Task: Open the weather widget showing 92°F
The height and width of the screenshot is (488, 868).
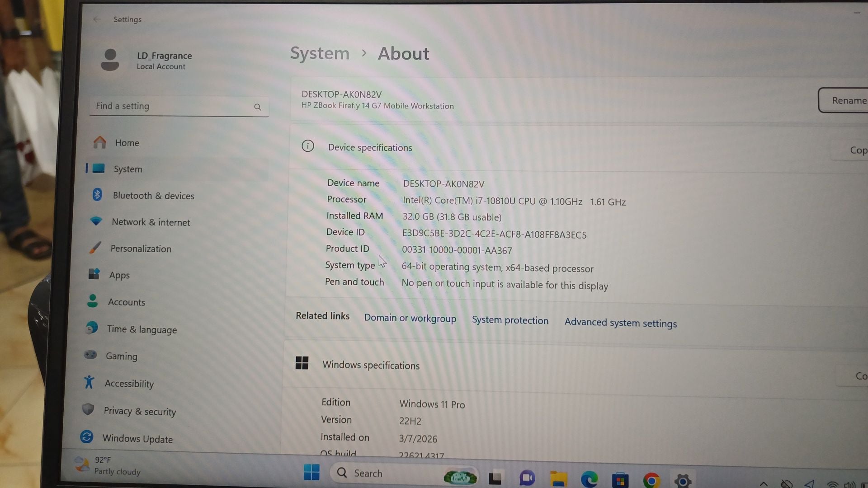Action: coord(108,465)
